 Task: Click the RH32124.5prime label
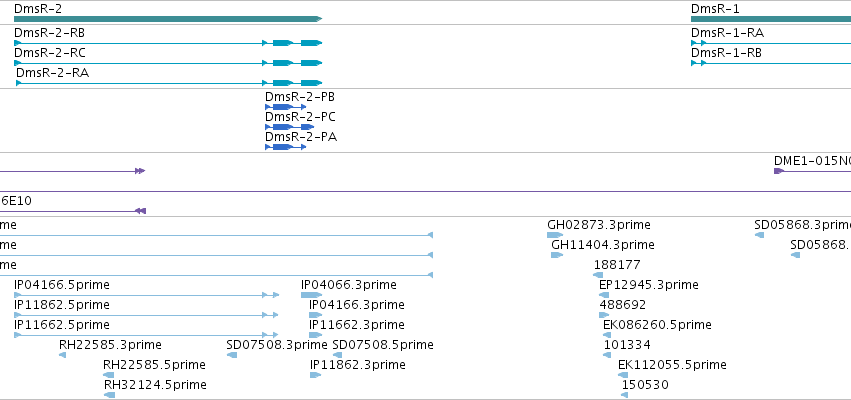[155, 385]
